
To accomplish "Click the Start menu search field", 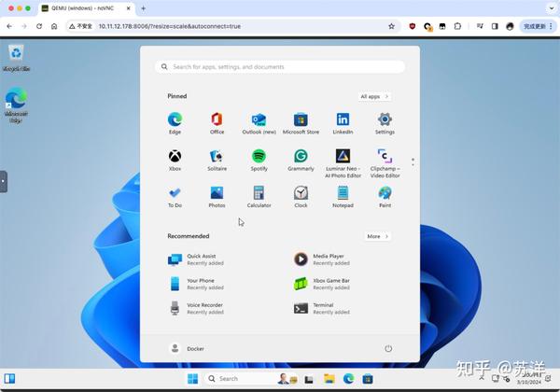I will coord(280,67).
